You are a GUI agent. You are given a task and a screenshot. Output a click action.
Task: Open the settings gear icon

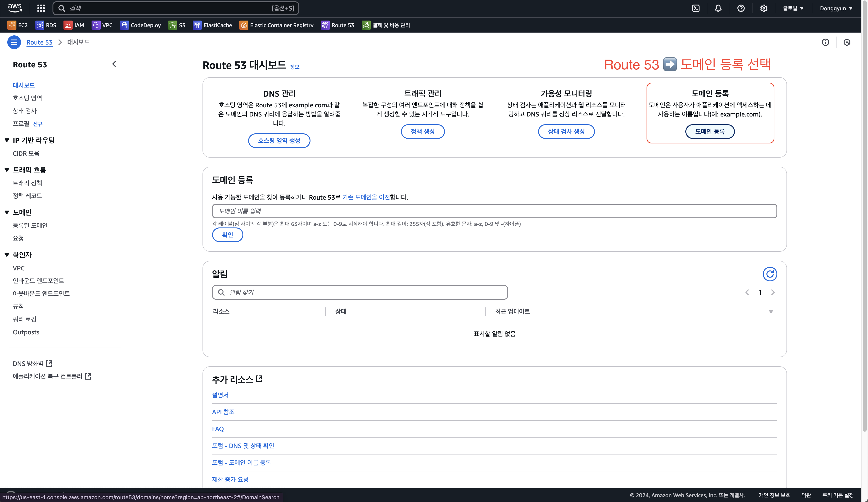tap(764, 8)
